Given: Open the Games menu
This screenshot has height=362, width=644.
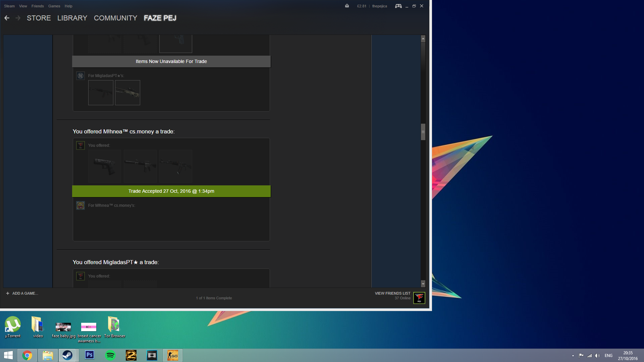Looking at the screenshot, I should click(x=54, y=6).
